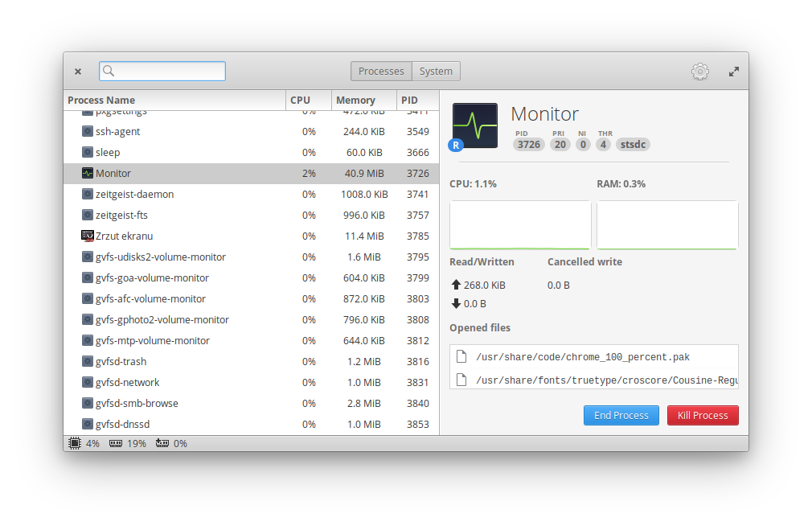Click the red Kill Process button

click(x=703, y=415)
